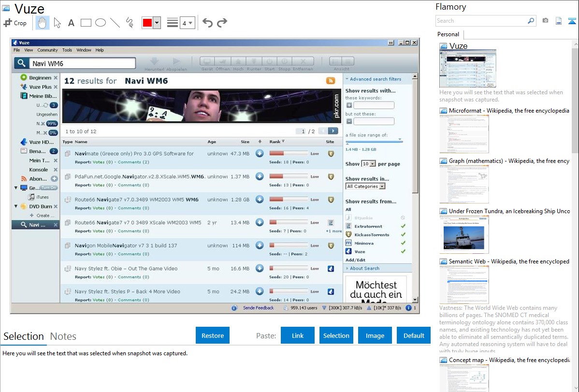Open the Microformat Wikipedia snapshot thumbnail

(x=464, y=133)
